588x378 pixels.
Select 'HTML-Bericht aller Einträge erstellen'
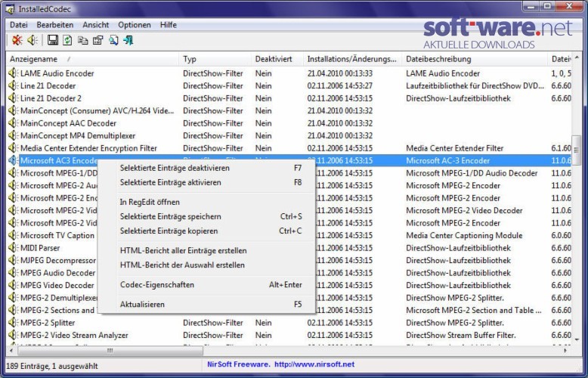coord(206,250)
